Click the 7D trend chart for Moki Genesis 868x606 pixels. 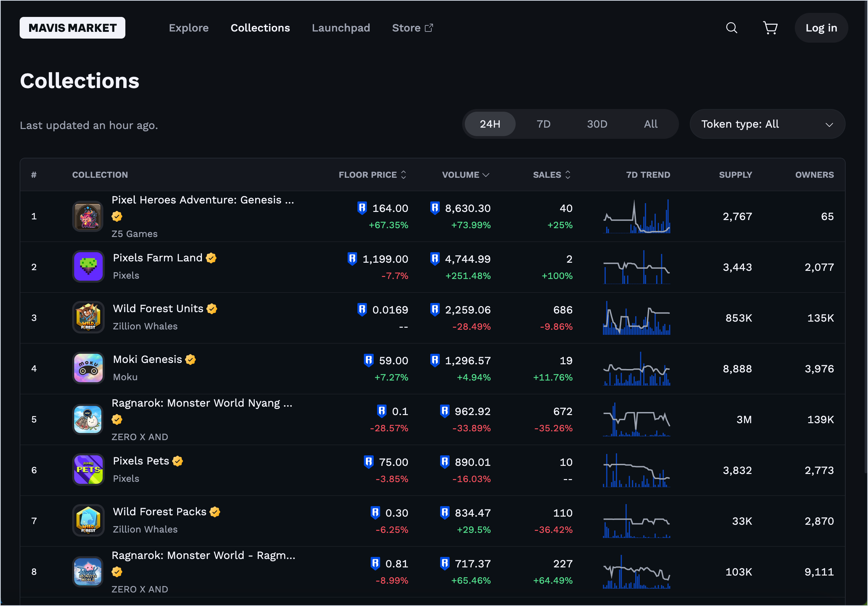[637, 368]
